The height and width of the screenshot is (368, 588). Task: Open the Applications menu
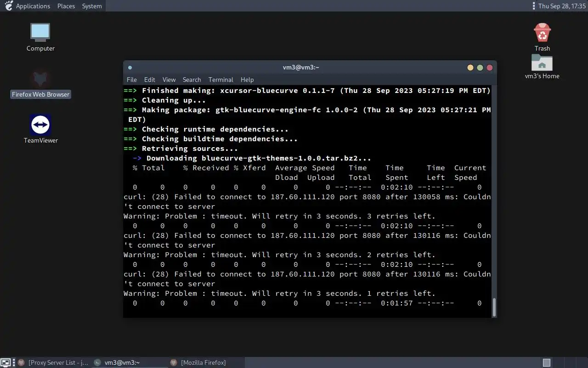pos(33,6)
